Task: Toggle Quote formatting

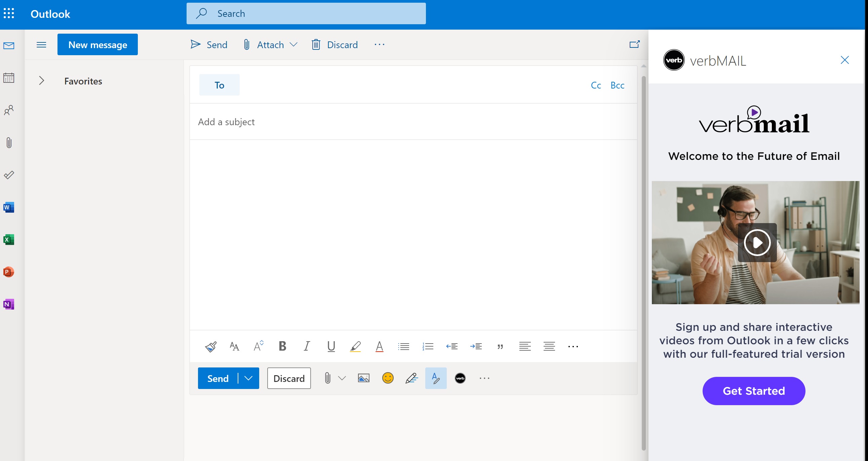Action: click(x=500, y=347)
